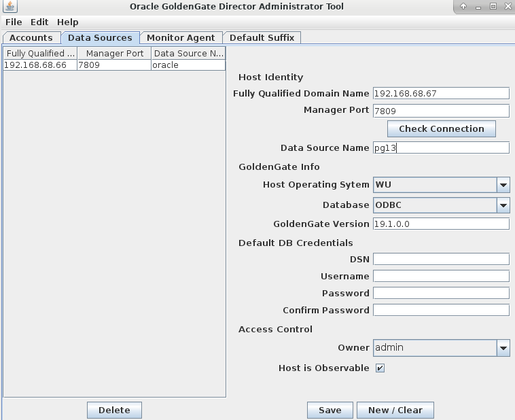Click the Fully Qualified Domain Name field
This screenshot has height=420, width=515.
coord(441,93)
